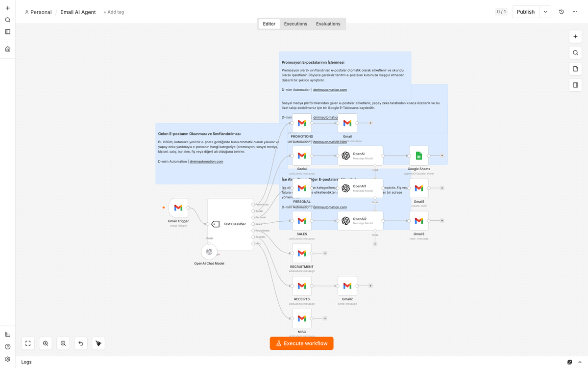Select the Gmail3 reply message node

click(x=419, y=221)
